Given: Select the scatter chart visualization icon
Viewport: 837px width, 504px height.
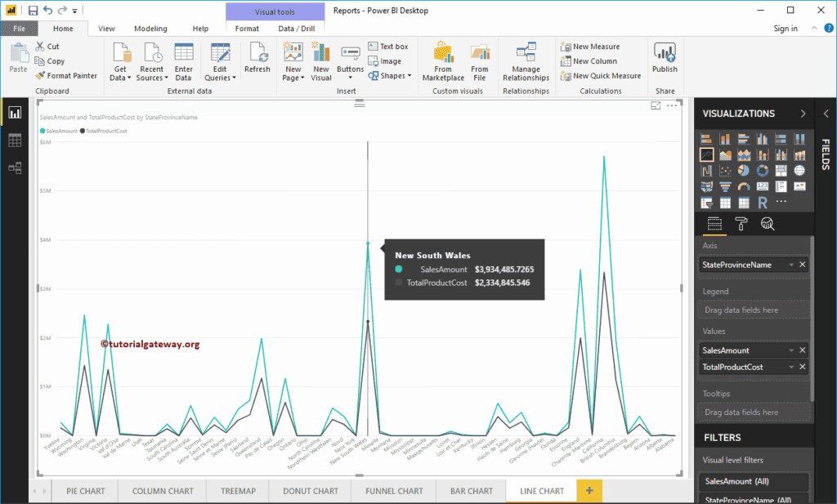Looking at the screenshot, I should pos(726,171).
